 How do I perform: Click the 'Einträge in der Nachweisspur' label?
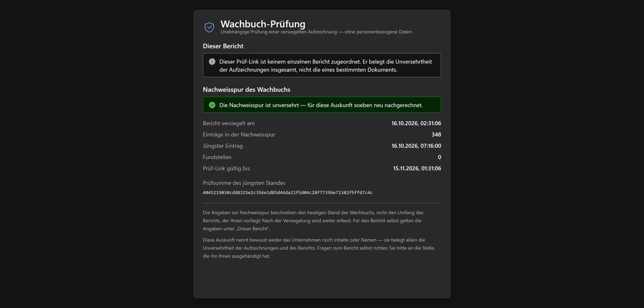coord(239,134)
